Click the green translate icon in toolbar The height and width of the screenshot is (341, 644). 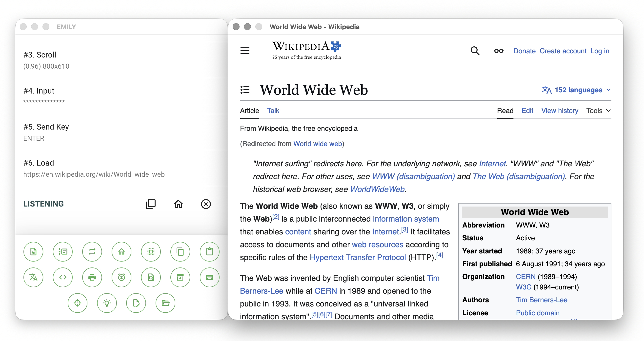point(33,277)
